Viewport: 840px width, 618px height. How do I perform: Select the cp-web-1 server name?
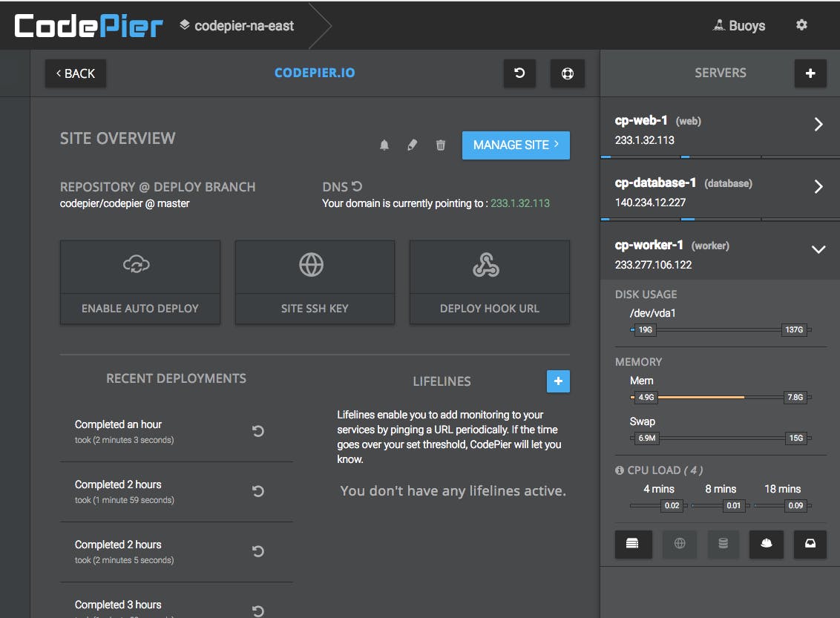[641, 120]
